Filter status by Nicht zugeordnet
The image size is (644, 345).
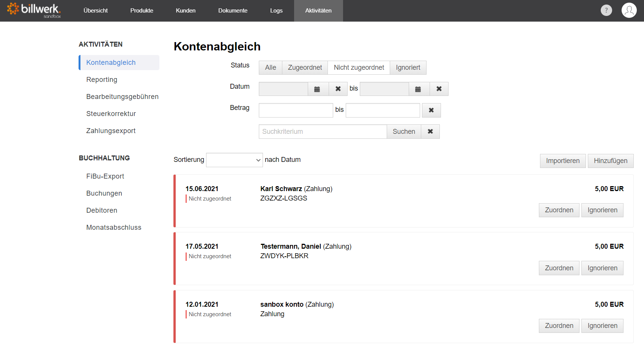[359, 67]
